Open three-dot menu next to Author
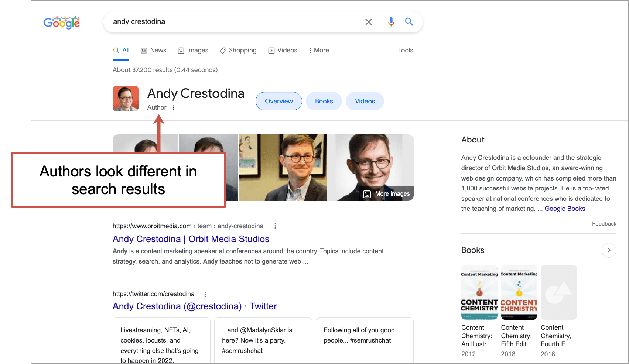Viewport: 629px width, 364px height. 174,108
